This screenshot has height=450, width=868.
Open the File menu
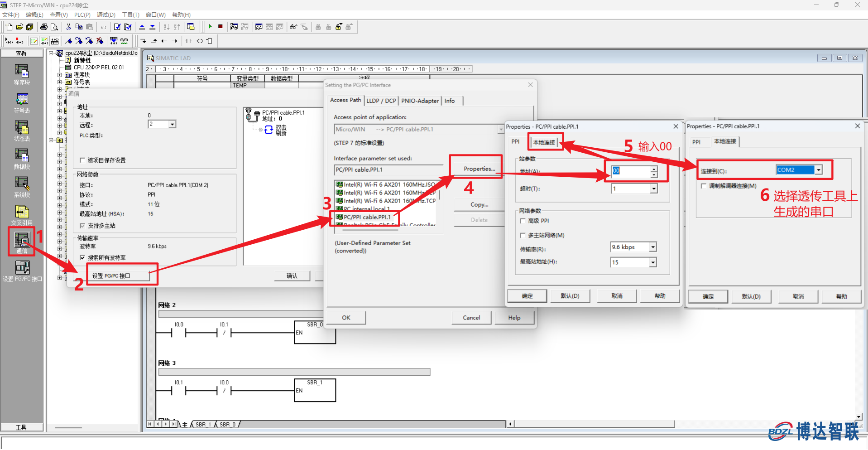coord(11,15)
